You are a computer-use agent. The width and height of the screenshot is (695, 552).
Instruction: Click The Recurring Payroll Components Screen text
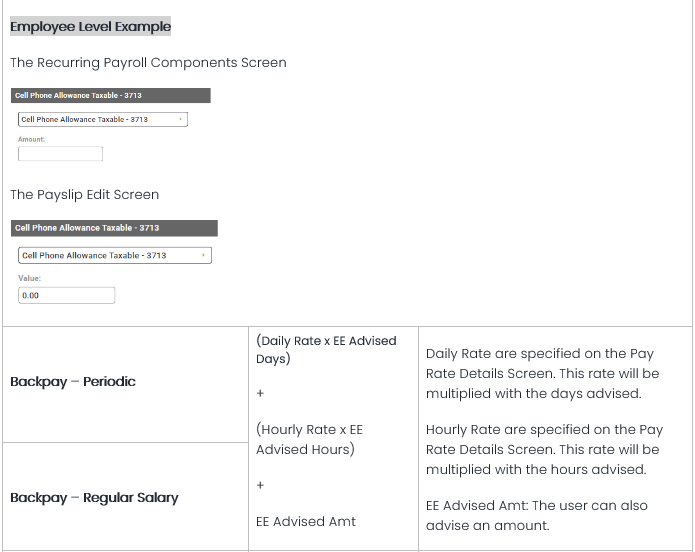(148, 62)
